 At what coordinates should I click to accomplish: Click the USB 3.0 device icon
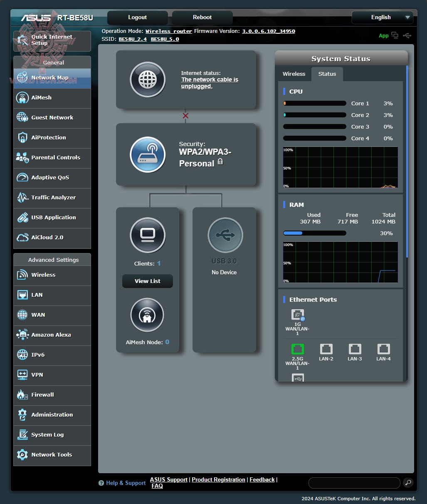point(225,235)
